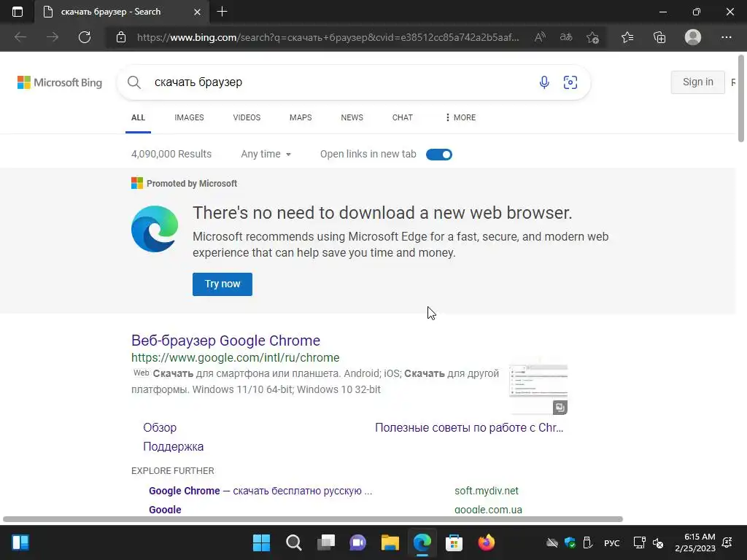This screenshot has width=747, height=560.
Task: Refresh the current page
Action: tap(85, 37)
